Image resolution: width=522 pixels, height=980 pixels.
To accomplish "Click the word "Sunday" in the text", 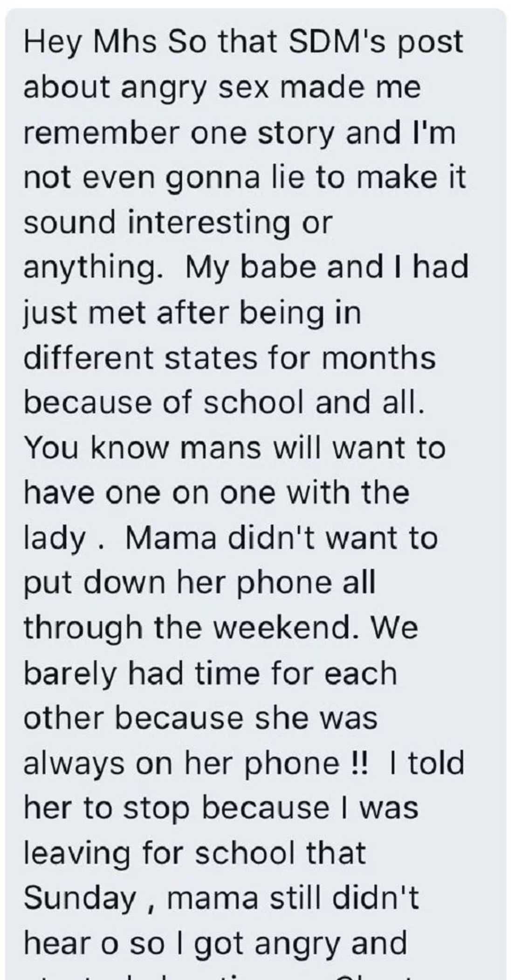I will pyautogui.click(x=79, y=899).
